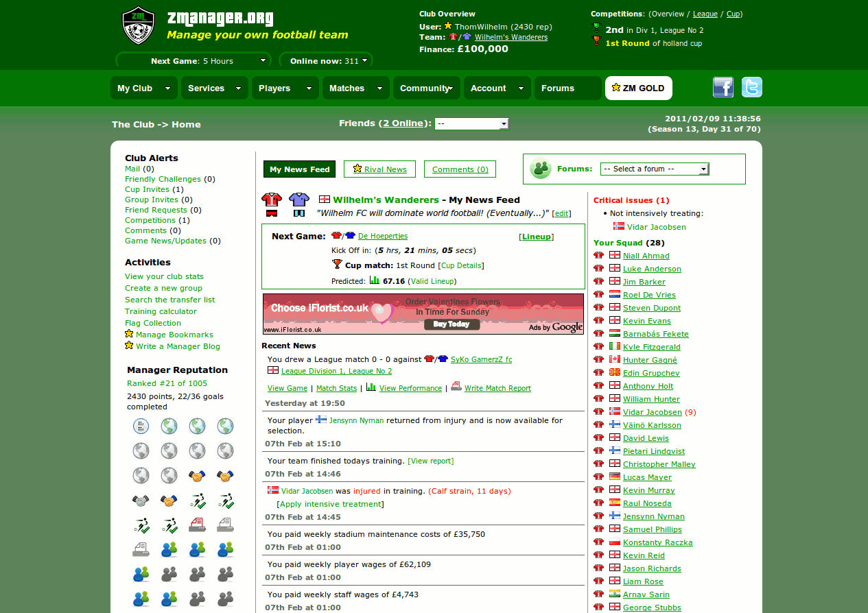
Task: Click the bar chart icon beside Predicted
Action: tap(374, 280)
